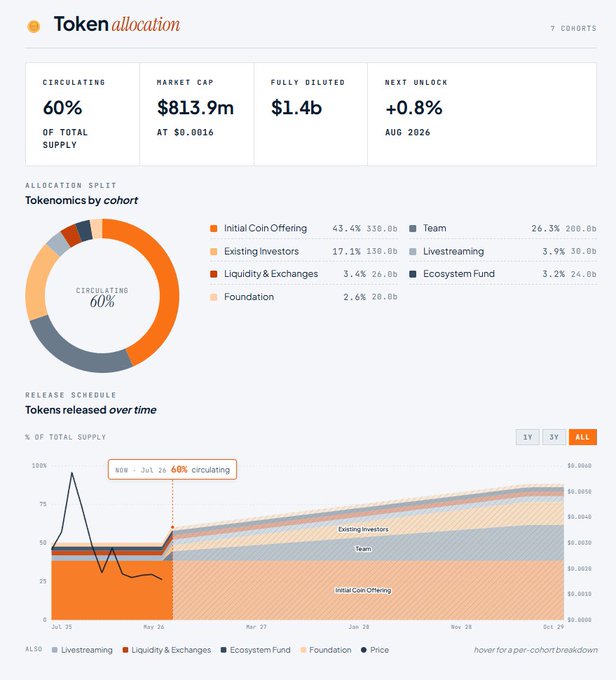The image size is (616, 680).
Task: Click the Livestreaming row label in list
Action: pyautogui.click(x=453, y=251)
